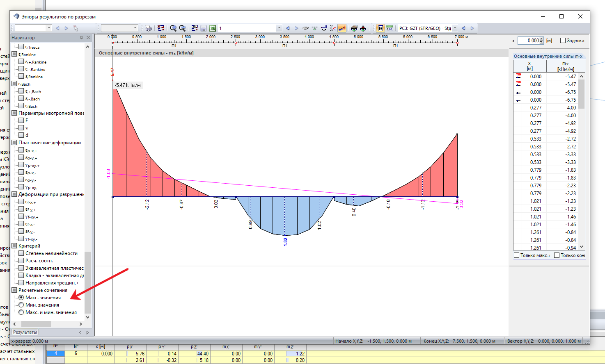Check the Направления трещин,+ checkbox
This screenshot has height=364, width=605.
pyautogui.click(x=21, y=283)
